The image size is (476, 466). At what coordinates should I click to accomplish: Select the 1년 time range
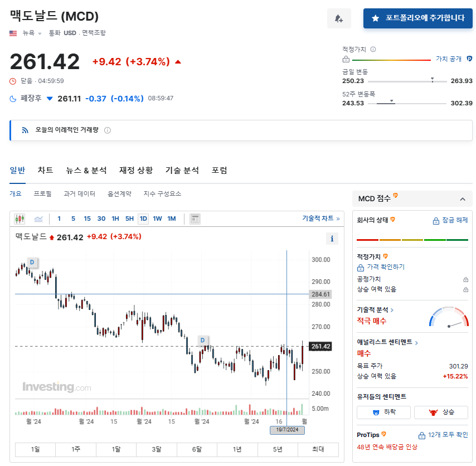[237, 449]
